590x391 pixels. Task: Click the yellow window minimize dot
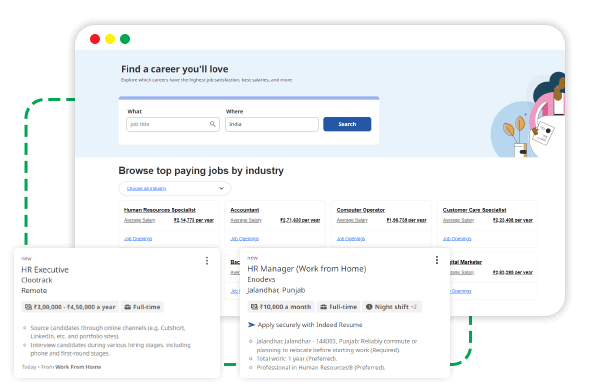[110, 39]
